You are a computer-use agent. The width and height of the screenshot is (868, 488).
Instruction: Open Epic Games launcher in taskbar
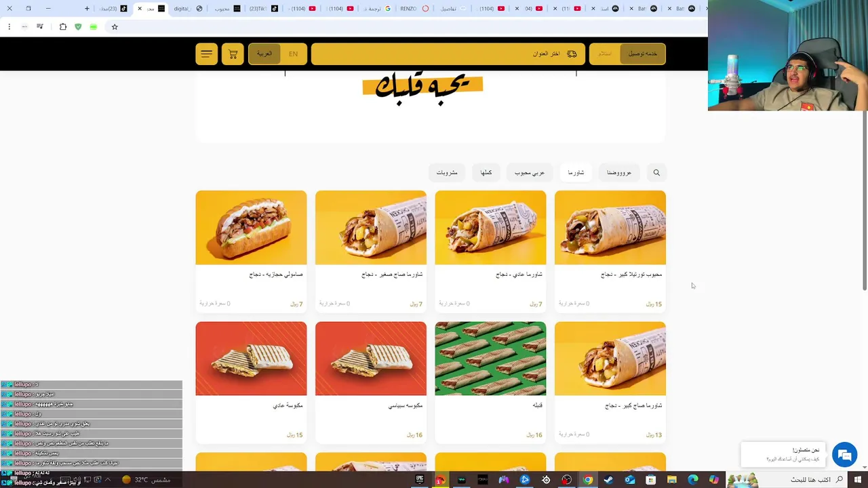420,480
